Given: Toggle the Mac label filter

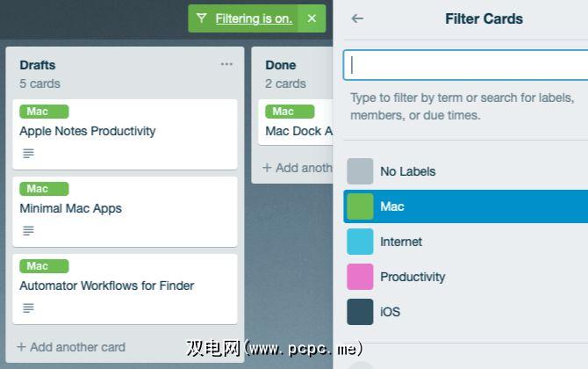Looking at the screenshot, I should click(392, 206).
